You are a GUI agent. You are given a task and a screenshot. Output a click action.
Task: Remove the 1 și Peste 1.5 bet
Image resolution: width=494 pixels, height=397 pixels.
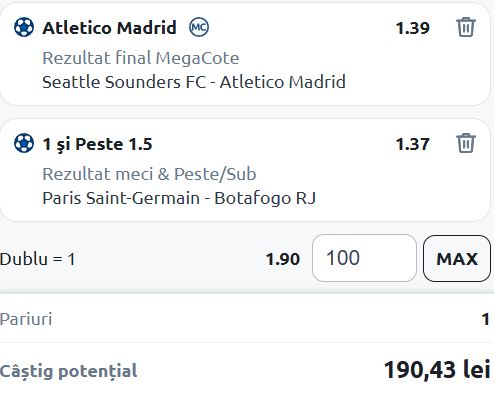tap(466, 143)
